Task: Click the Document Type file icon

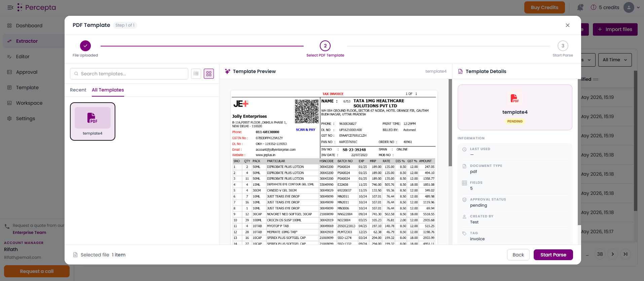Action: pyautogui.click(x=464, y=166)
